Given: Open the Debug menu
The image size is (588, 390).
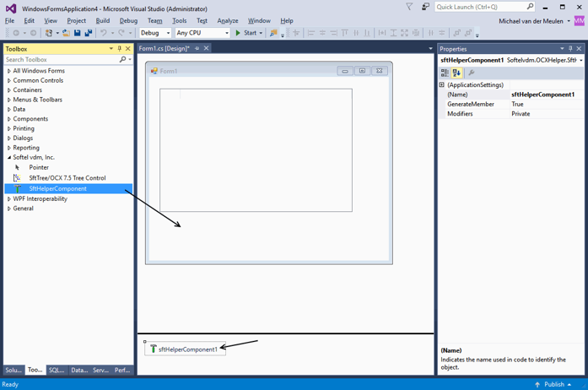Looking at the screenshot, I should pyautogui.click(x=128, y=20).
